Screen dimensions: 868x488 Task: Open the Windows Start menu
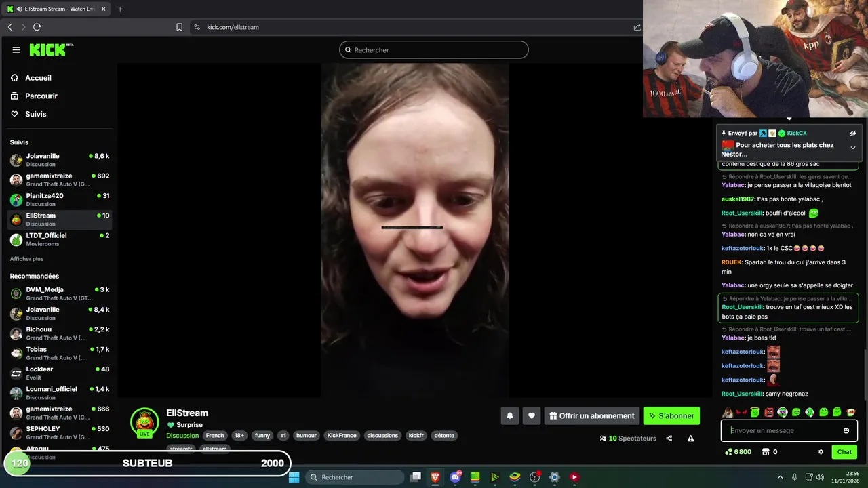294,477
